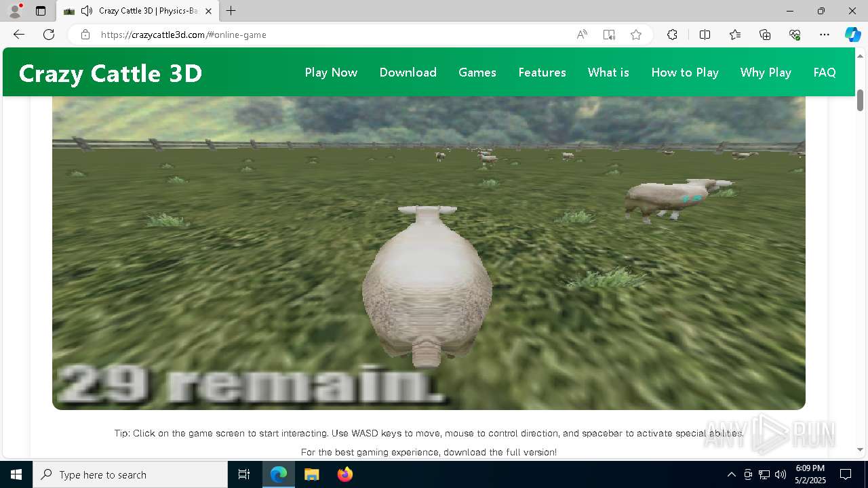Open Task View on taskbar

pos(244,474)
